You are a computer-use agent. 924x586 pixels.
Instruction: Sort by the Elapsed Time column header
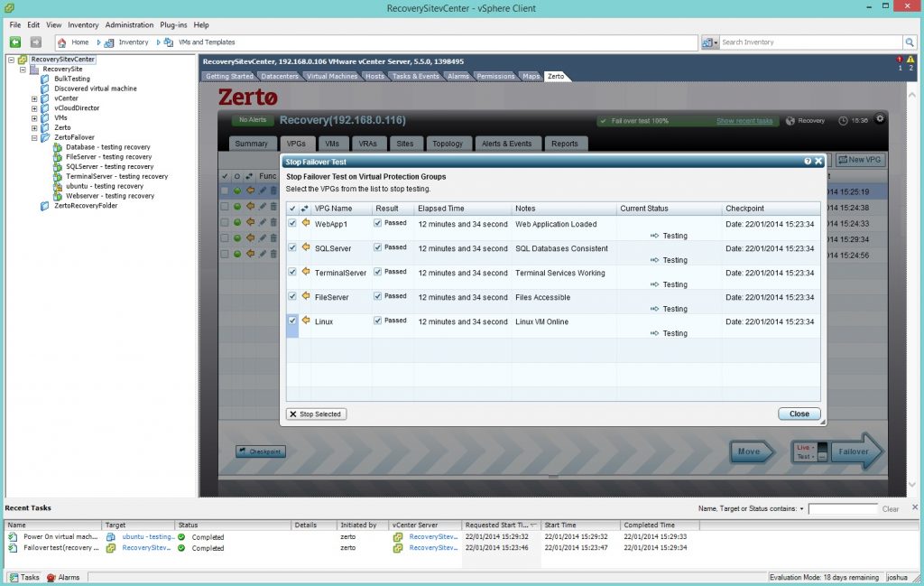(463, 209)
